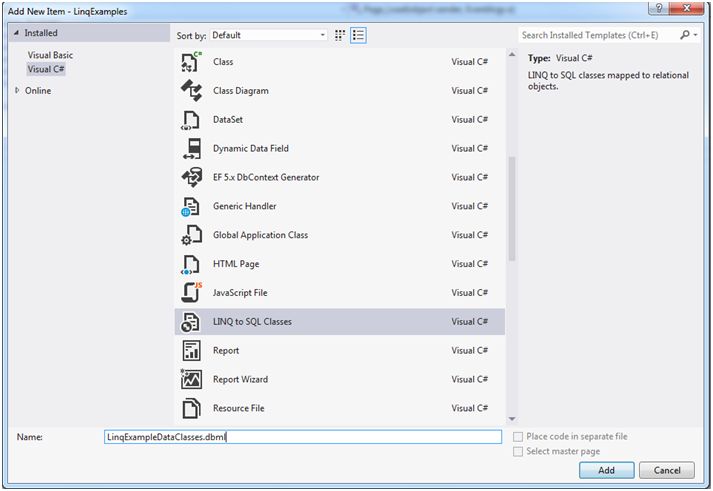Select the HTML Page template name

(x=236, y=264)
